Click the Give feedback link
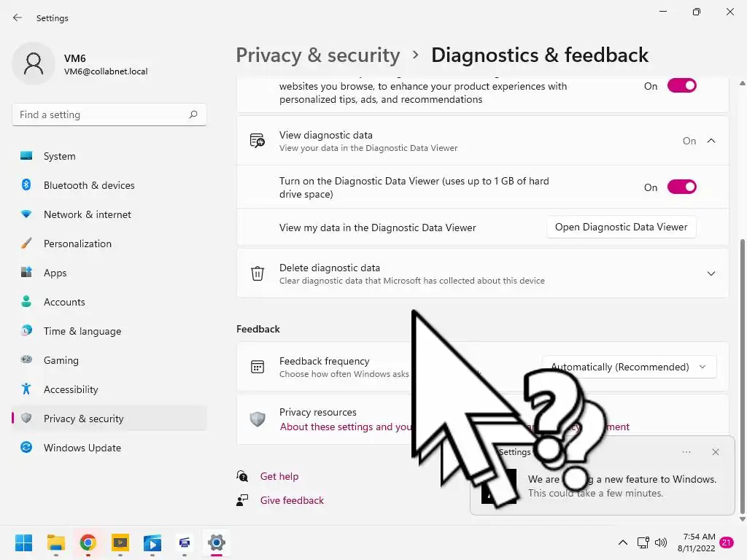 (292, 500)
